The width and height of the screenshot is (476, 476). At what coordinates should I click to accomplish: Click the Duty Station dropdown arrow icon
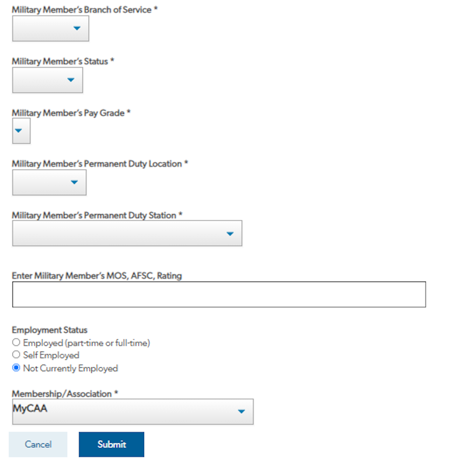click(x=230, y=234)
